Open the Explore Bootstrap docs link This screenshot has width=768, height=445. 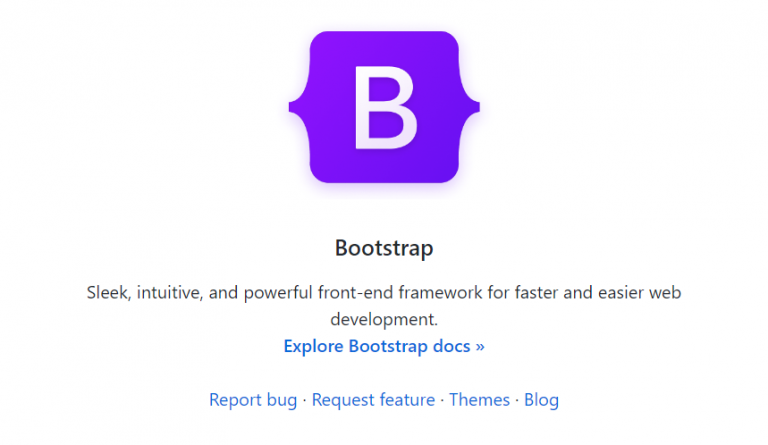tap(384, 346)
